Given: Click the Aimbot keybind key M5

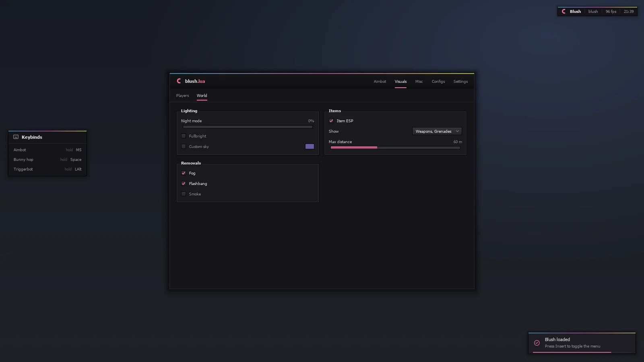Looking at the screenshot, I should 79,150.
